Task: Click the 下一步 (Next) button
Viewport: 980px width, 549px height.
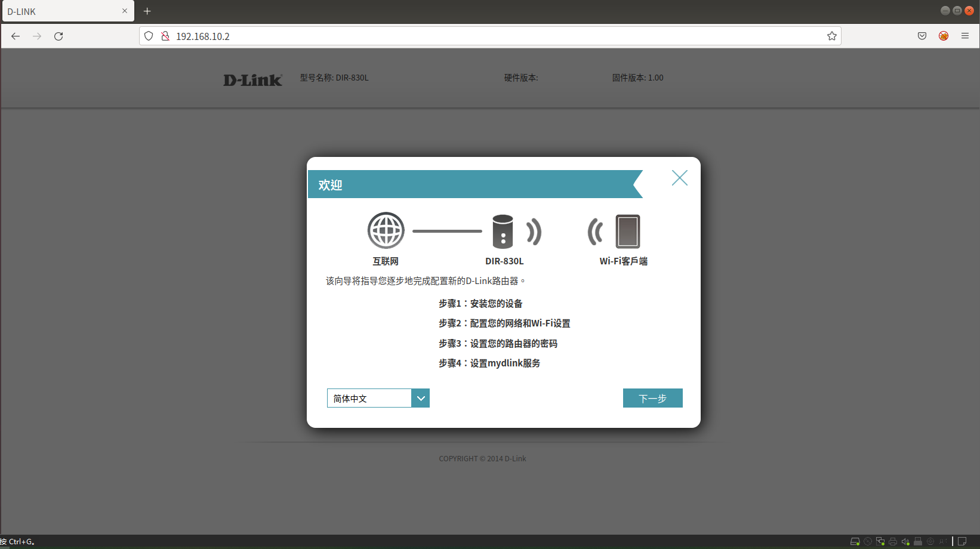Action: tap(652, 398)
